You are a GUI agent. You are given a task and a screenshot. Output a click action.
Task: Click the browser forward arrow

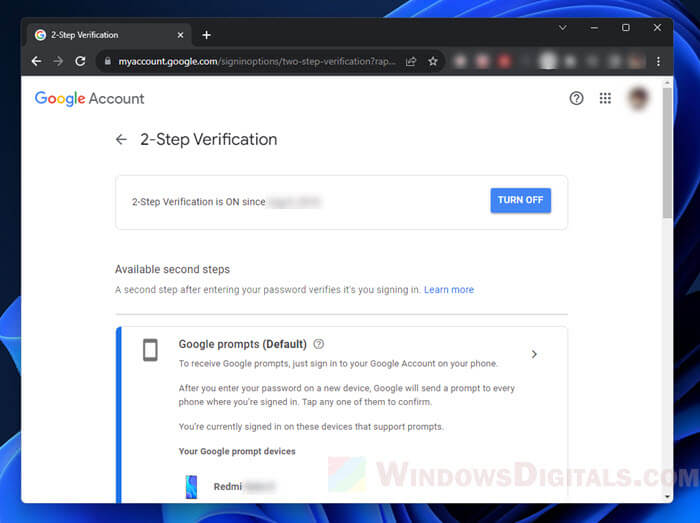58,61
